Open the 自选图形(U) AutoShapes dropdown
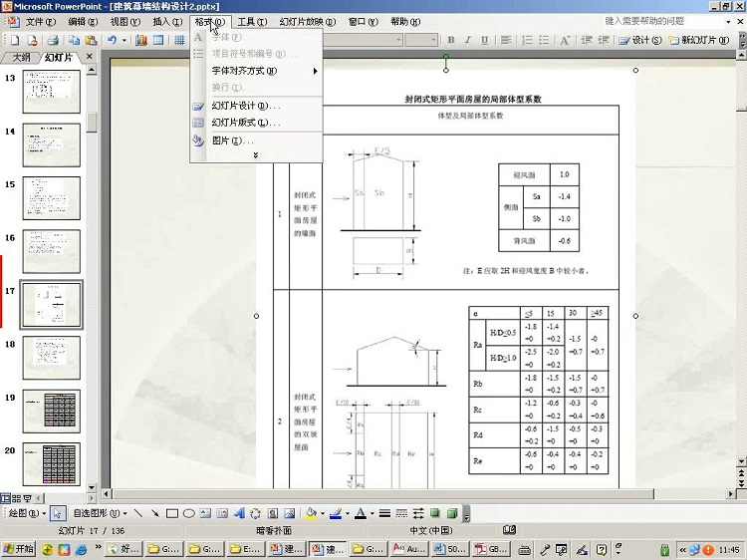Image resolution: width=747 pixels, height=560 pixels. coord(100,513)
